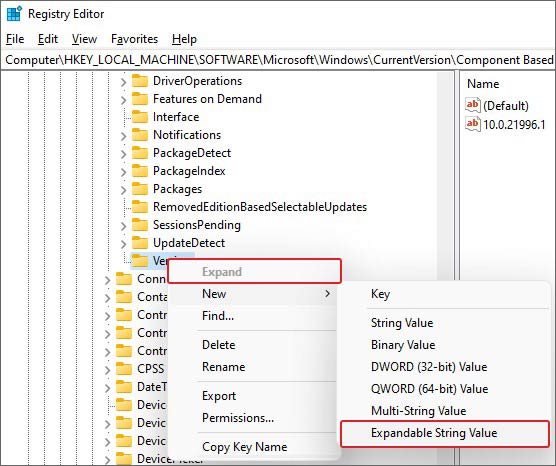
Task: Choose Copy Key Name in the context menu
Action: (x=253, y=447)
